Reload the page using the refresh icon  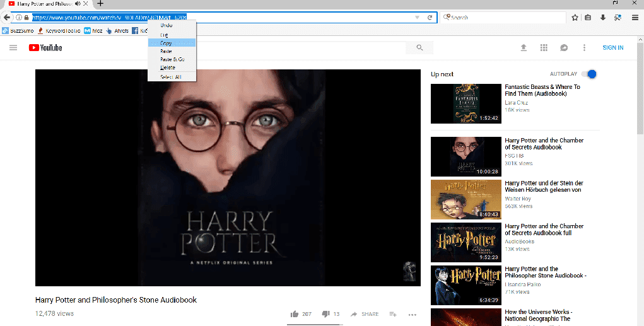click(x=430, y=18)
